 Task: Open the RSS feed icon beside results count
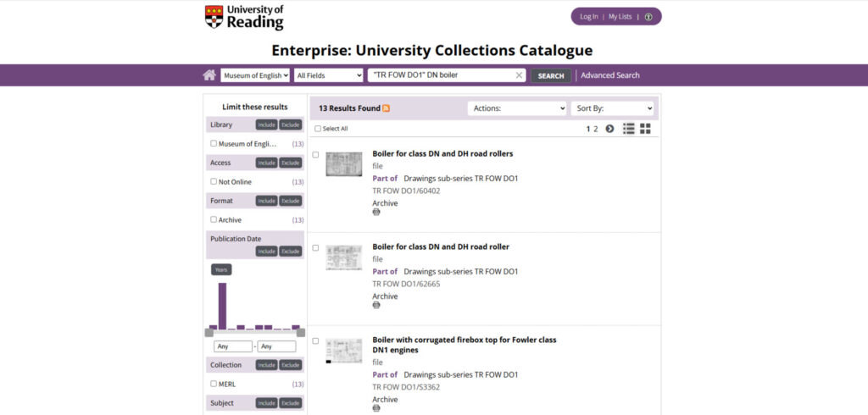click(x=386, y=108)
